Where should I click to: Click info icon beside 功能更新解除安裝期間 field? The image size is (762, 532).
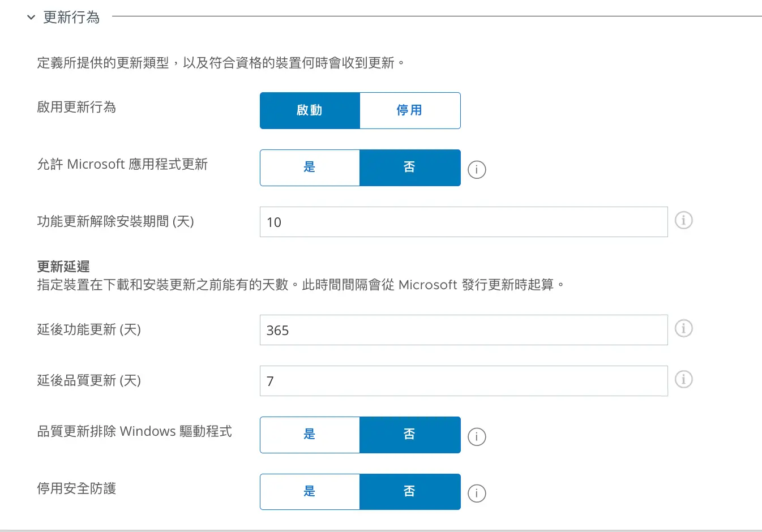[683, 220]
